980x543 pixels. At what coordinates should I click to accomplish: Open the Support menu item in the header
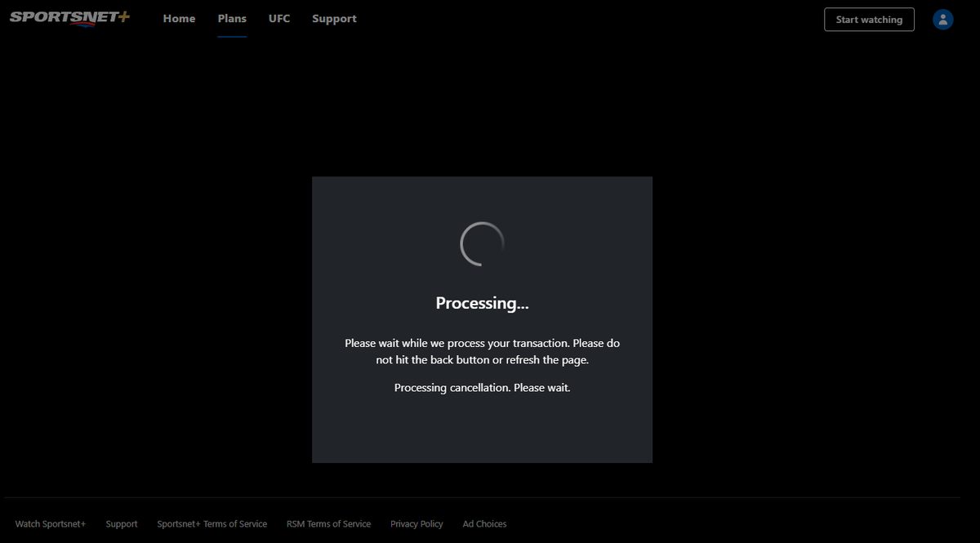click(x=334, y=19)
